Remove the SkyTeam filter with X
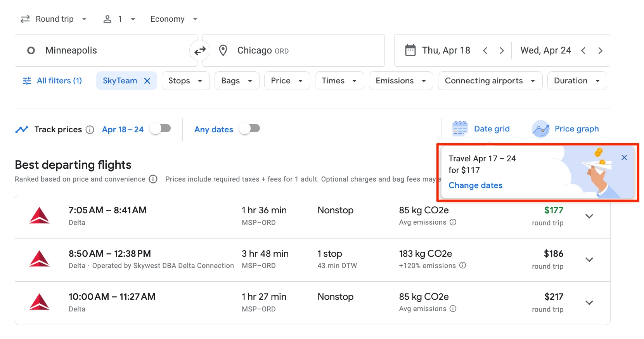 tap(147, 81)
